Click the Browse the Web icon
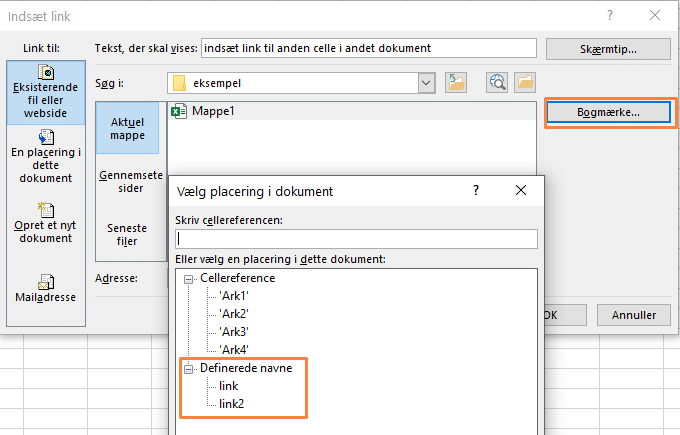The height and width of the screenshot is (435, 680). pos(497,82)
